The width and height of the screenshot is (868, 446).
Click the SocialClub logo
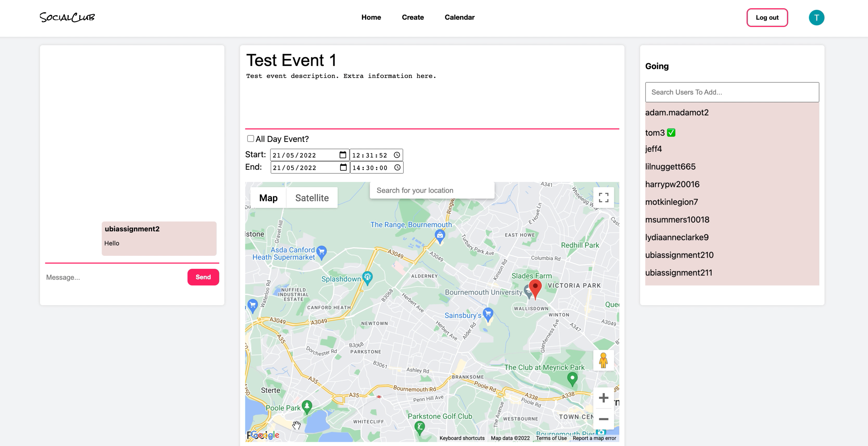[67, 17]
